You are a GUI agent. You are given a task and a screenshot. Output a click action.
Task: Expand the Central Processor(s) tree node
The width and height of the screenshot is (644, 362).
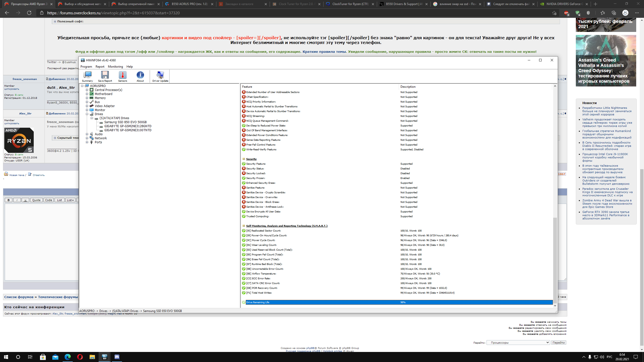coord(87,90)
